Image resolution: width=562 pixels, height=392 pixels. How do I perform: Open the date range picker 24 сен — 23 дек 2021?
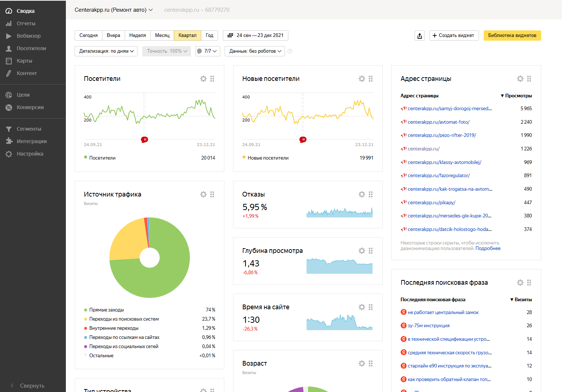click(x=255, y=36)
